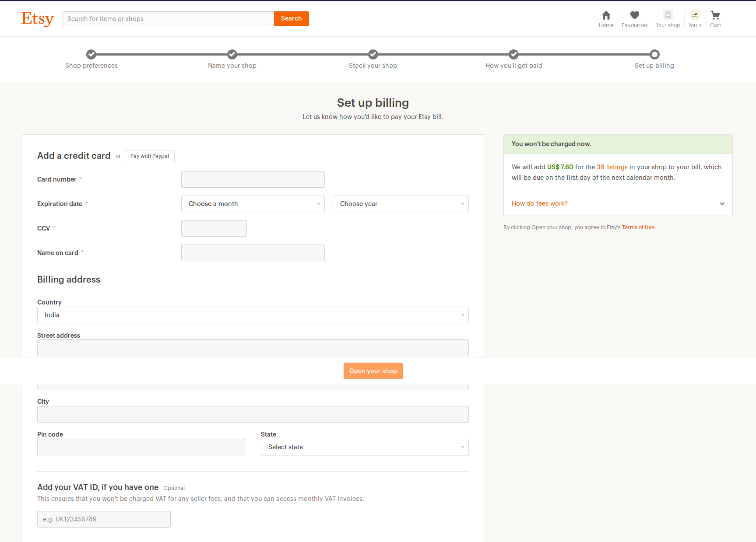Open the Terms of Use link

(x=638, y=227)
